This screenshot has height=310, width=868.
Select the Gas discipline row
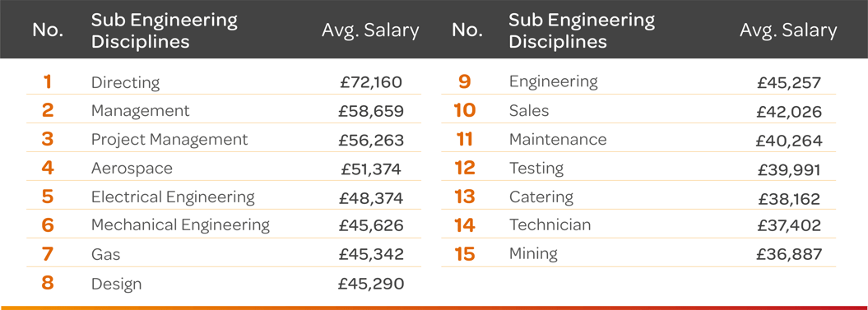click(224, 255)
